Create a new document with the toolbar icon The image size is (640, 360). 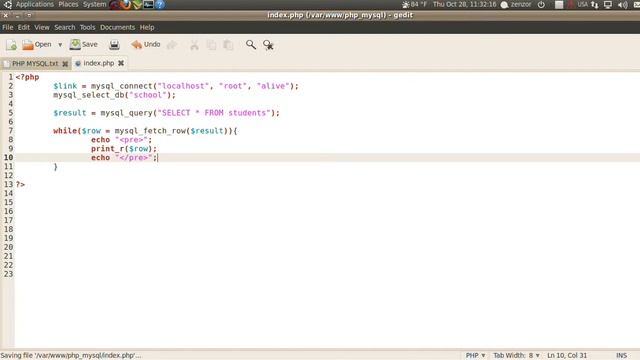tap(11, 45)
